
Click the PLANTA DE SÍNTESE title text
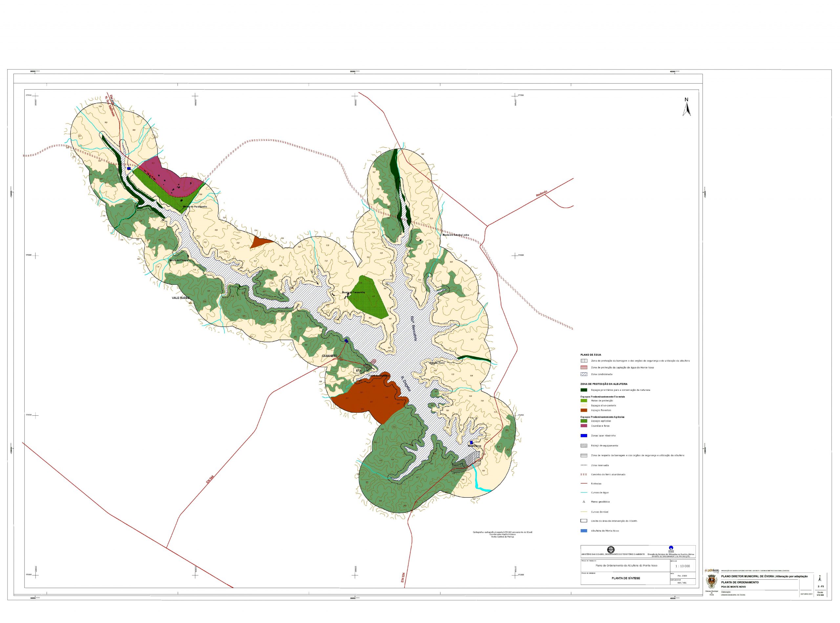626,578
